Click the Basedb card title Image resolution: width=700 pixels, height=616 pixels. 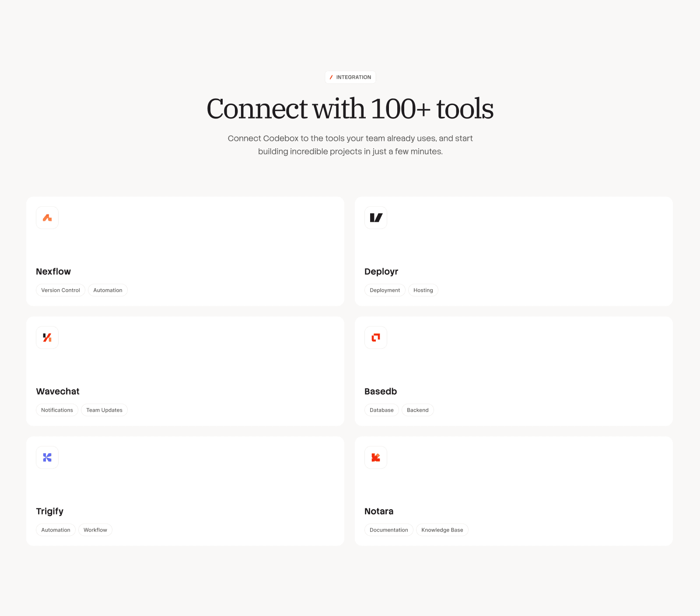(x=381, y=391)
